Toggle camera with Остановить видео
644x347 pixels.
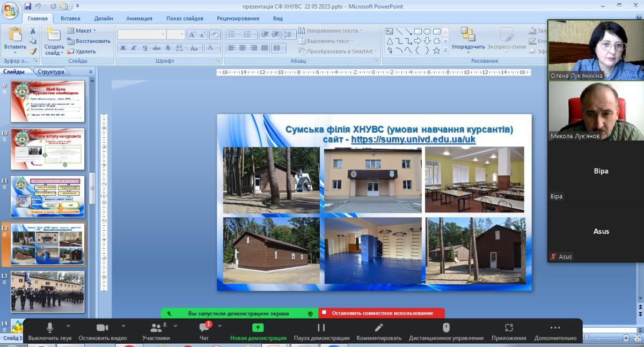coord(103,330)
